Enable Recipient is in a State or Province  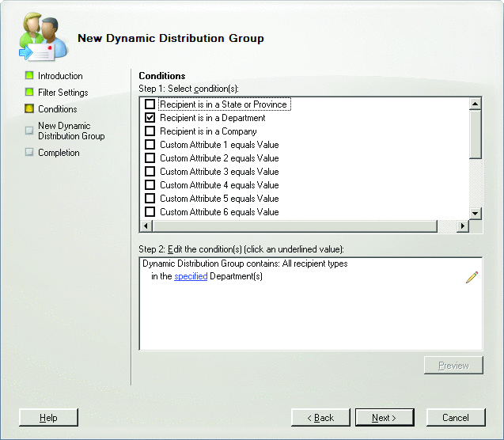[x=150, y=104]
